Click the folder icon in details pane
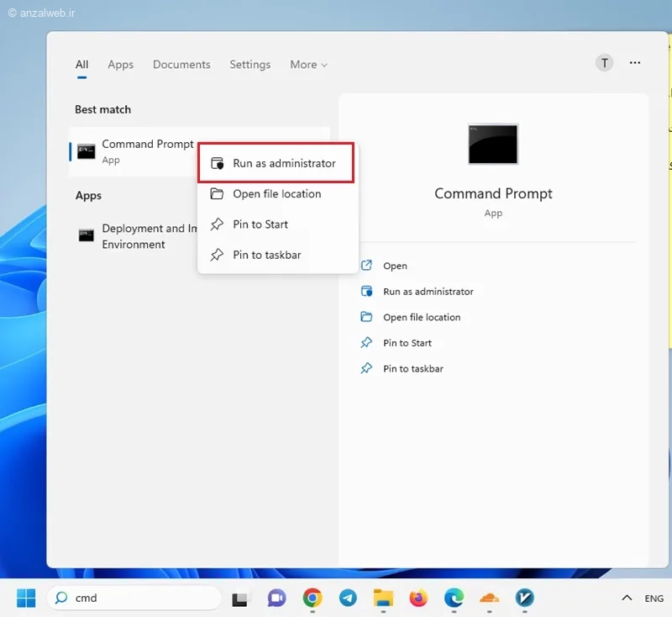The image size is (672, 617). point(366,317)
